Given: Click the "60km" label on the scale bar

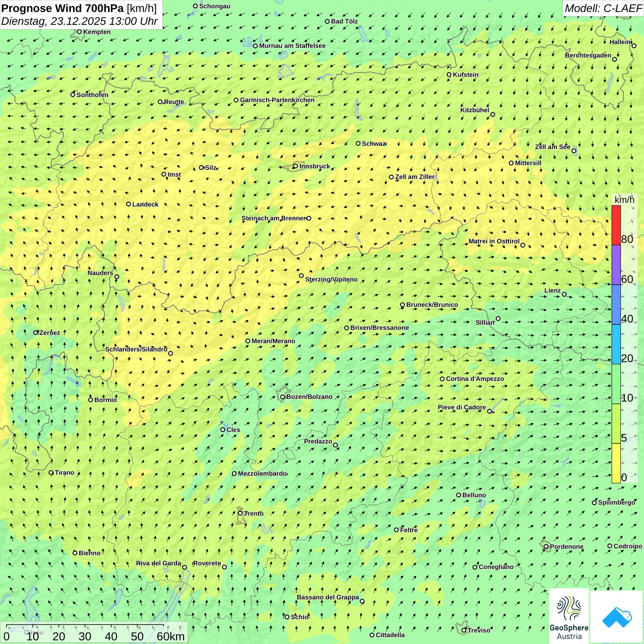Looking at the screenshot, I should click(171, 636).
